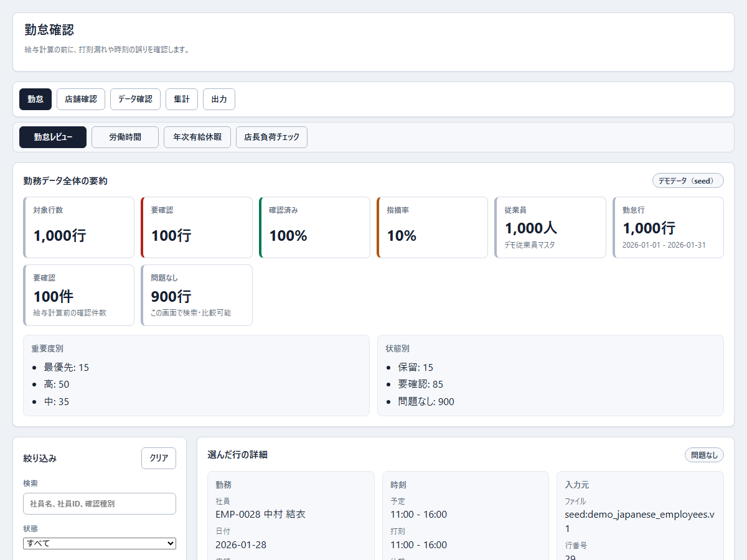This screenshot has height=560, width=747.
Task: Click the 要確認 100件 card
Action: pyautogui.click(x=78, y=295)
